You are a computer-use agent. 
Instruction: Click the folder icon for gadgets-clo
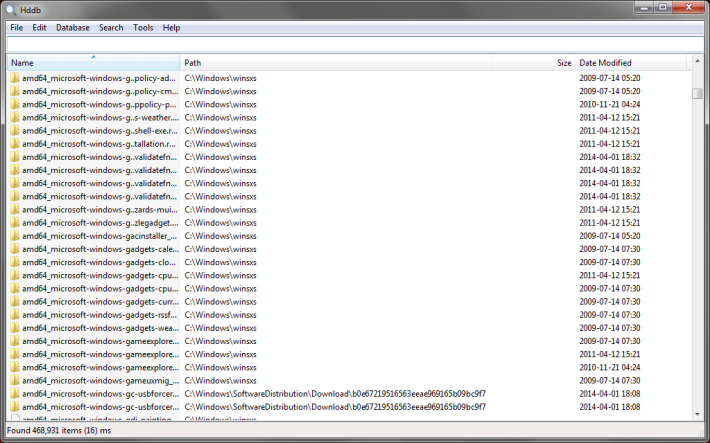coord(15,262)
